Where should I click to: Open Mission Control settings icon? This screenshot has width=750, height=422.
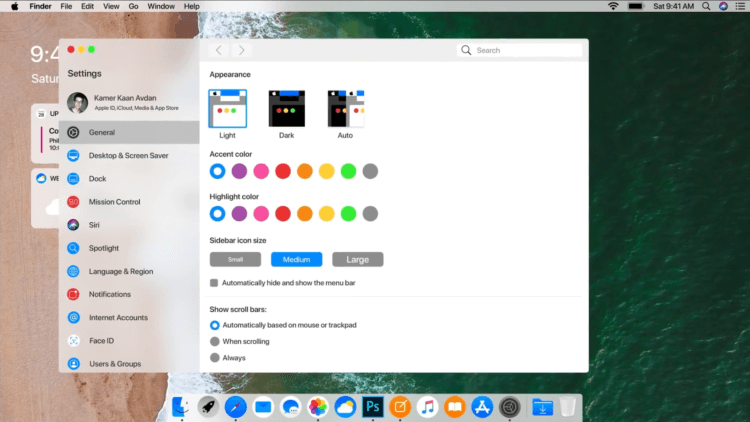click(x=73, y=202)
